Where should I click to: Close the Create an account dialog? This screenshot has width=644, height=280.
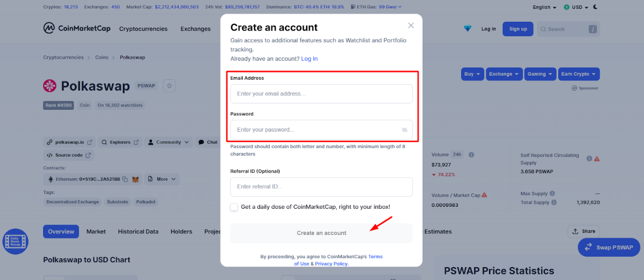coord(411,26)
